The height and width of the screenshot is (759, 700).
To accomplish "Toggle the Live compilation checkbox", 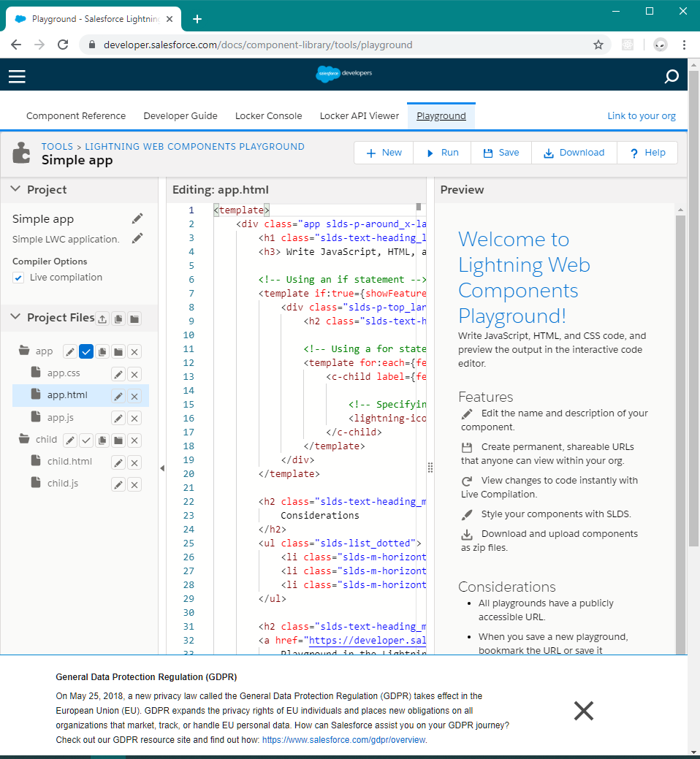I will click(18, 278).
